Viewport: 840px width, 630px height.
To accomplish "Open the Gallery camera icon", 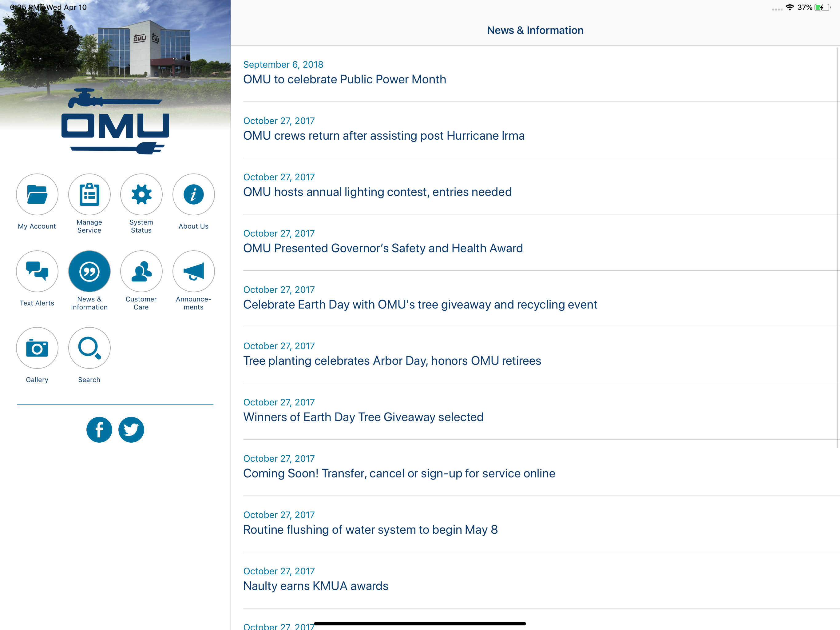I will pos(37,348).
